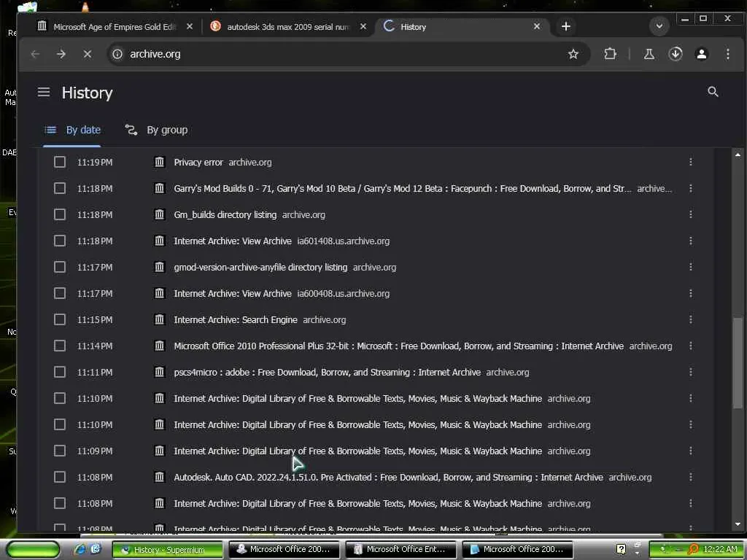Switch to By group view
747x560 pixels.
pyautogui.click(x=156, y=130)
